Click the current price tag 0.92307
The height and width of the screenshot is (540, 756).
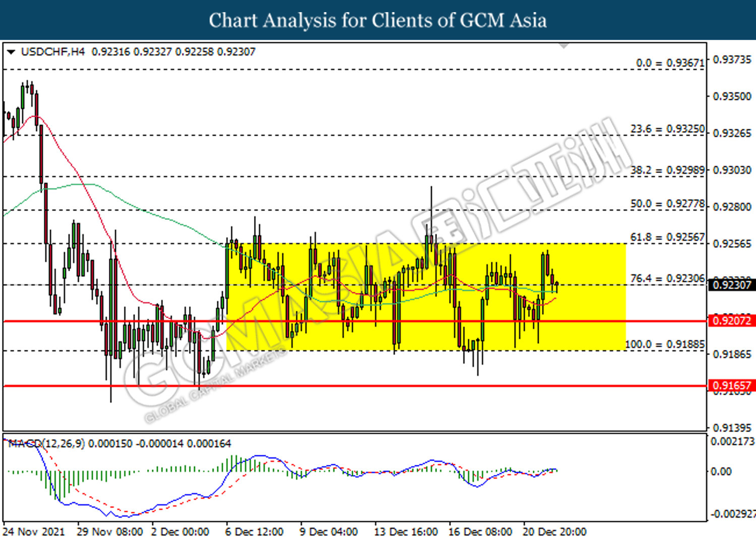coord(732,285)
